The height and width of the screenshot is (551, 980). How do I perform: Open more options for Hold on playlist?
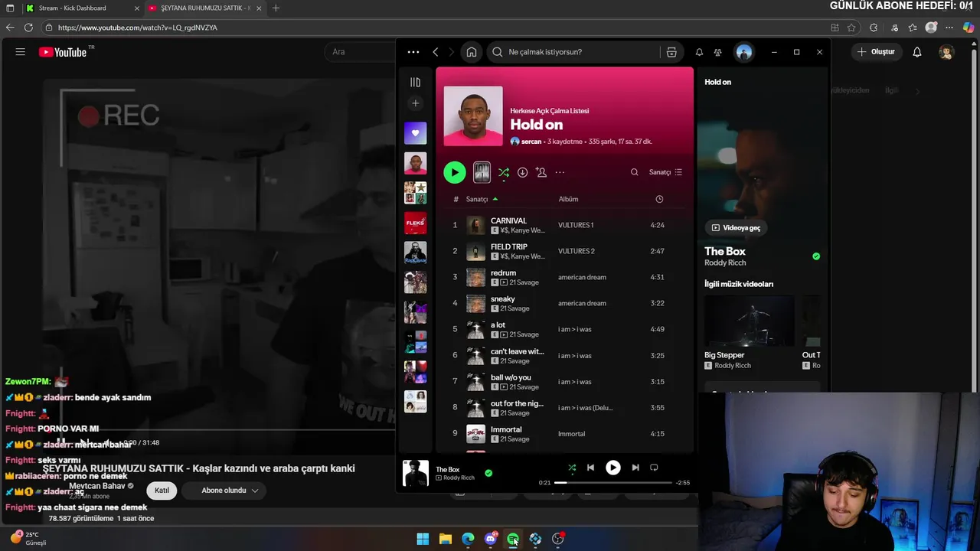click(560, 172)
